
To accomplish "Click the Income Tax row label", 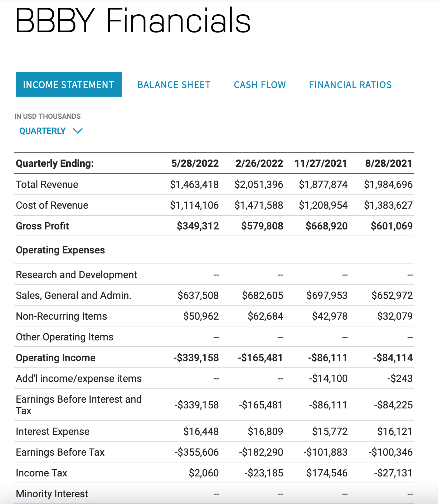I will click(42, 473).
